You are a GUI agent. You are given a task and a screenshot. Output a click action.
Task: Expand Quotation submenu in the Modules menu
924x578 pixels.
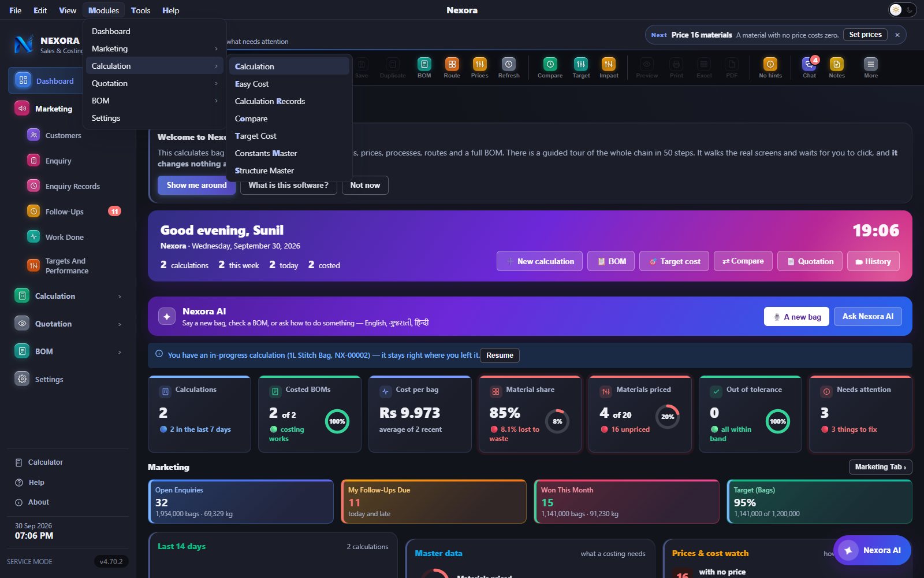[155, 83]
